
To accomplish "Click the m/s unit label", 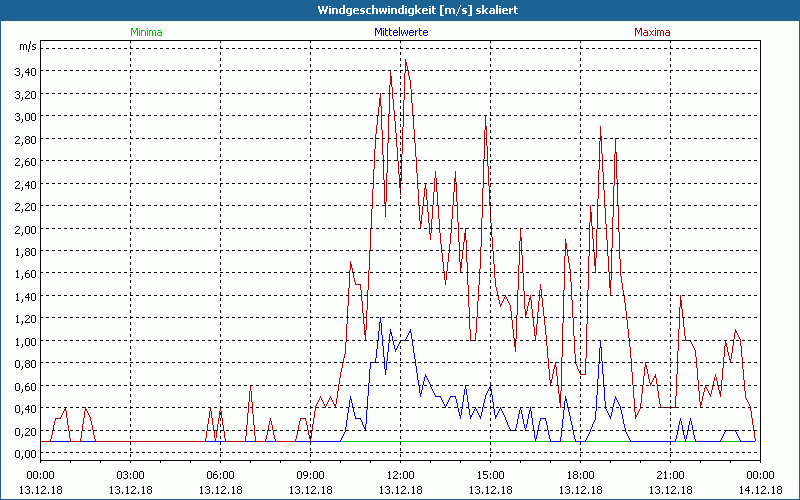I will pyautogui.click(x=27, y=47).
